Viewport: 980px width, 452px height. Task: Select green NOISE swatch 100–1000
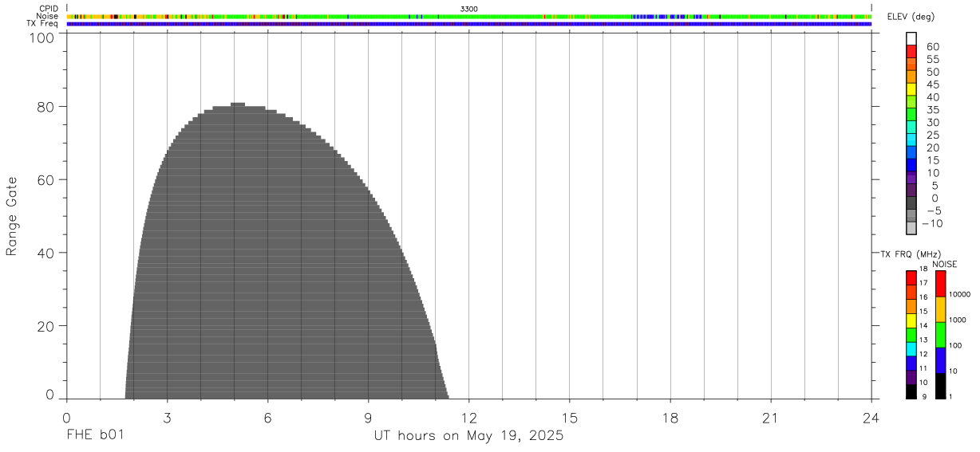click(940, 335)
